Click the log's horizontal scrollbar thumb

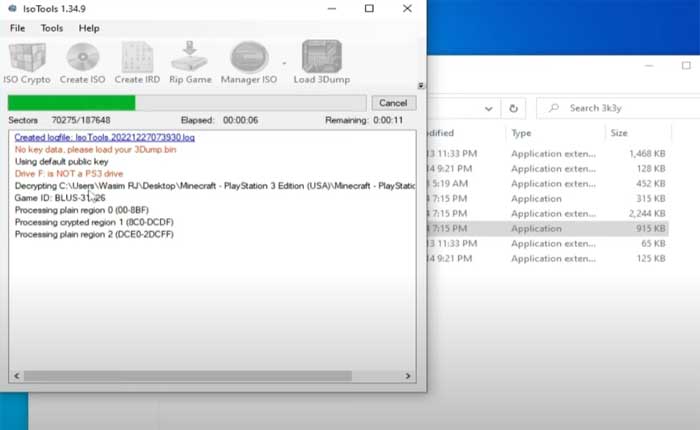[x=188, y=376]
